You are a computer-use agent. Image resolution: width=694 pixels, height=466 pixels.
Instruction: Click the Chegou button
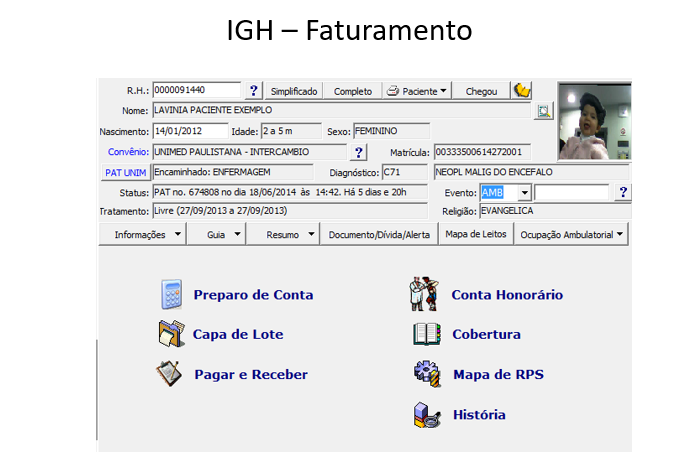coord(481,91)
